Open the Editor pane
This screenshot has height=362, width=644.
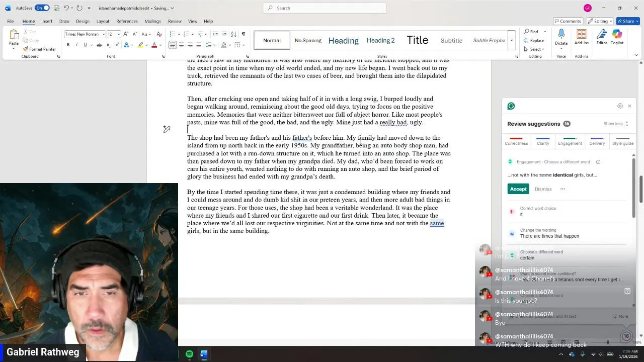click(602, 37)
